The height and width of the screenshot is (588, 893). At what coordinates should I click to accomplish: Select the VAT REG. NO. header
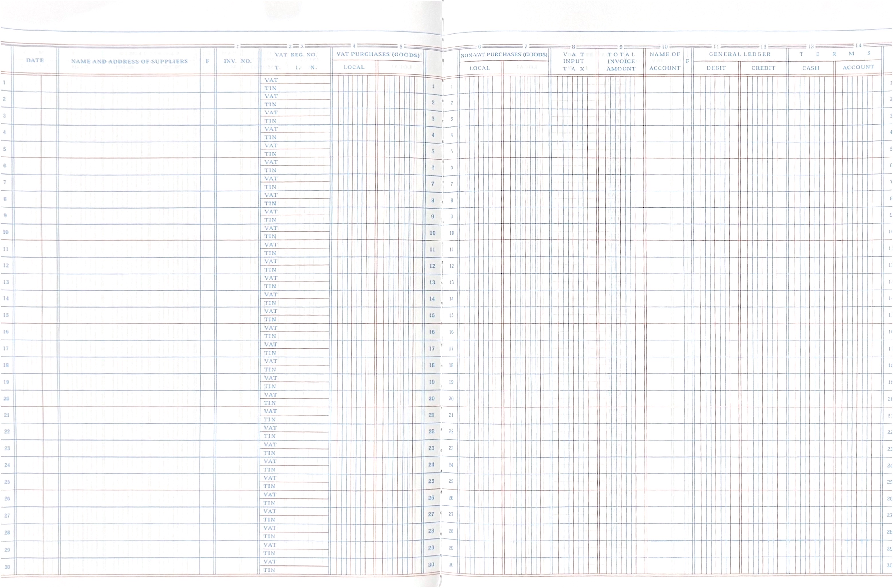pos(296,55)
